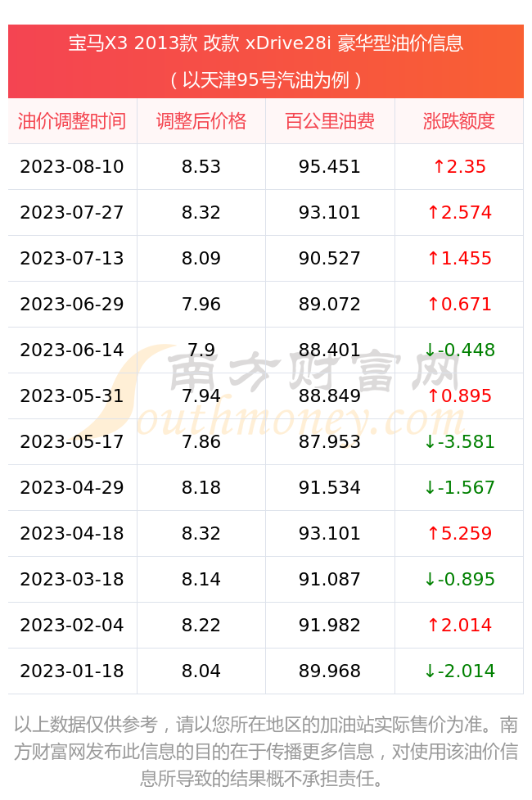The height and width of the screenshot is (800, 532).
Task: Click the fuel cost 87.953
Action: tap(330, 442)
